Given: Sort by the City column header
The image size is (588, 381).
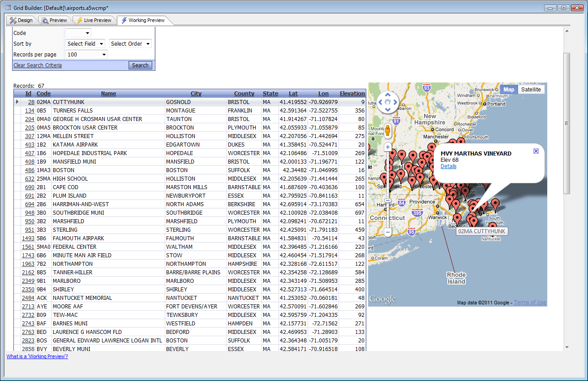Looking at the screenshot, I should [196, 94].
